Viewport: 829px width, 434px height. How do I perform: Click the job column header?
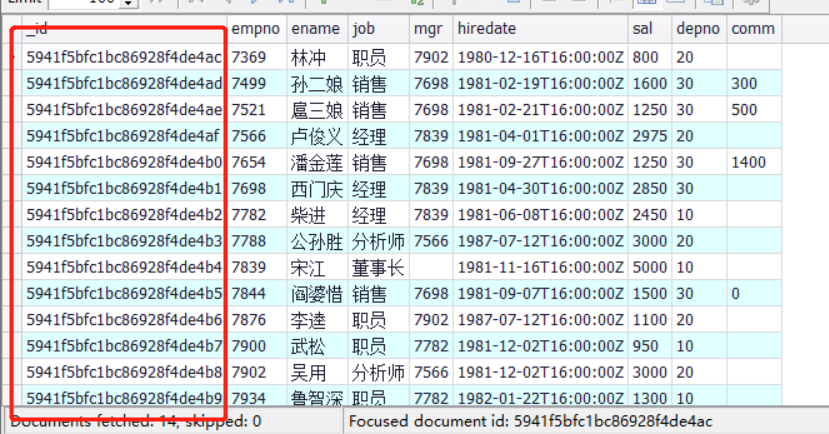[379, 29]
